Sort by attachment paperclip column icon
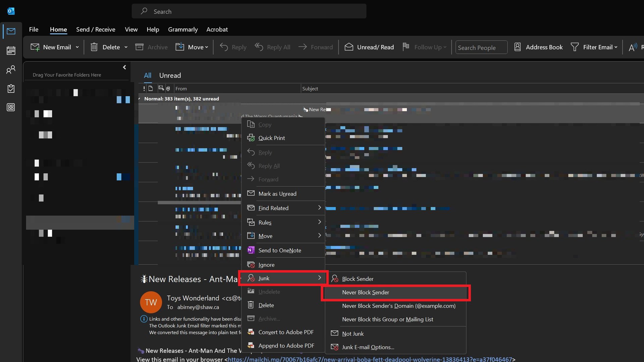This screenshot has width=644, height=362. click(168, 88)
